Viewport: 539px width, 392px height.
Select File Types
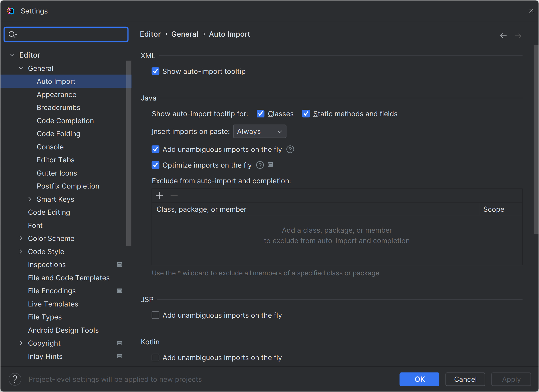[45, 317]
